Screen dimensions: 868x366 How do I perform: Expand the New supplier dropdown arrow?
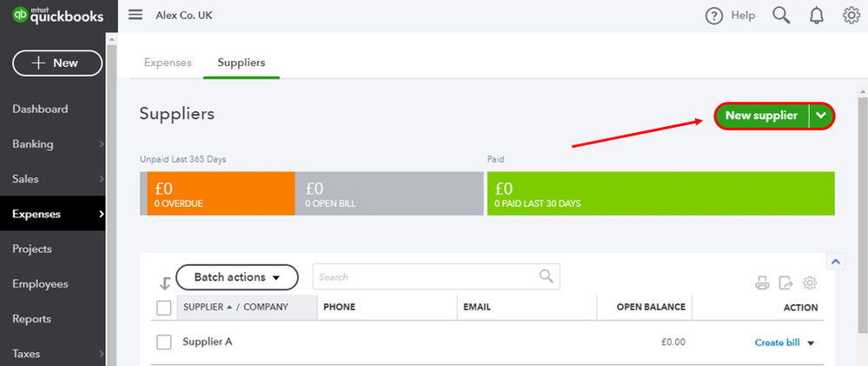point(821,116)
